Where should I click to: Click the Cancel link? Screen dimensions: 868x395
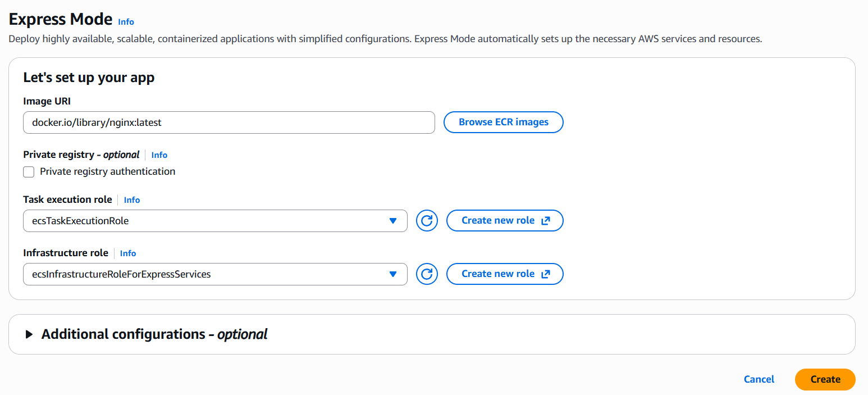[759, 379]
